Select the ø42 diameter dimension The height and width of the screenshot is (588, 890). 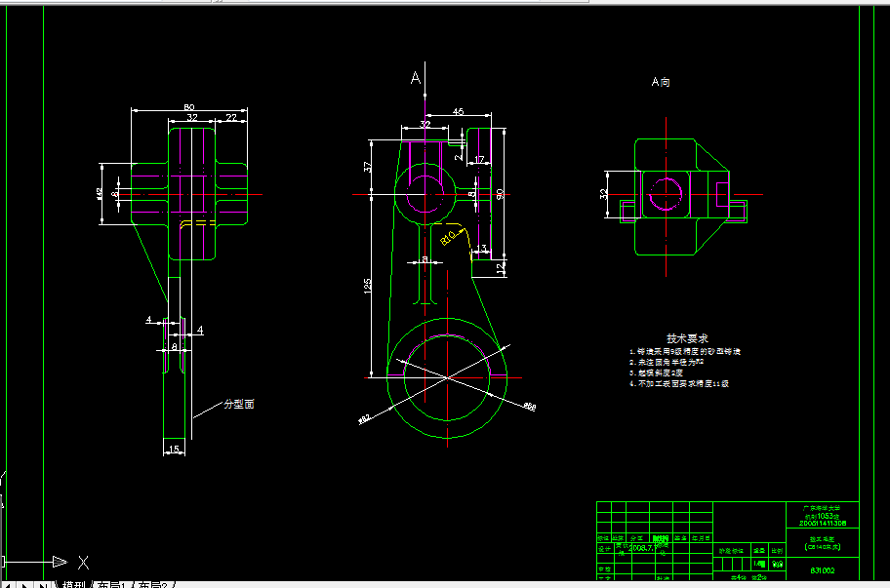click(100, 194)
